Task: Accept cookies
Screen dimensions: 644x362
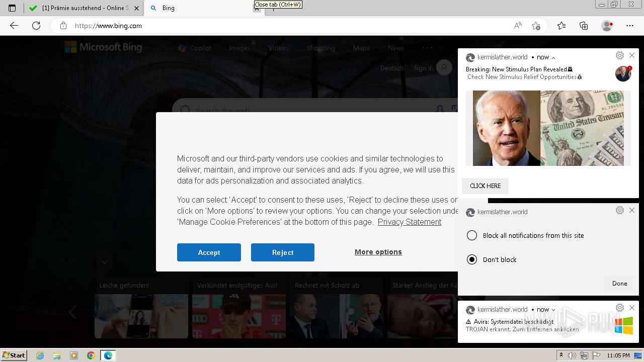Action: [x=209, y=252]
